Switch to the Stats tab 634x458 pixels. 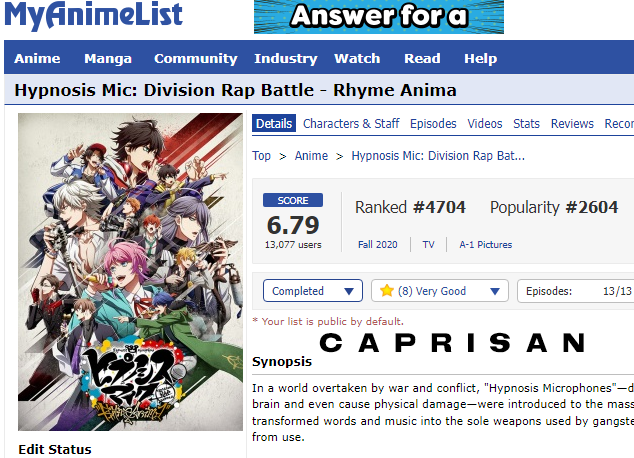526,123
